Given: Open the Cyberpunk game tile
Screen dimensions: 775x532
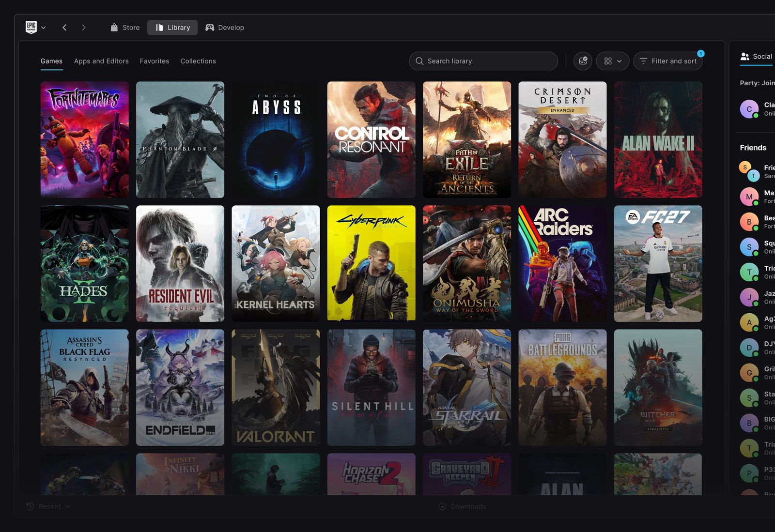Looking at the screenshot, I should 372,263.
